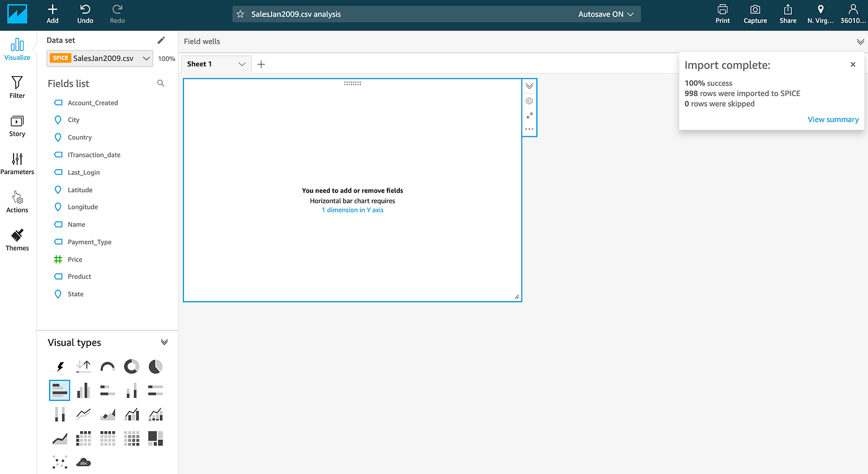The image size is (868, 474).
Task: Maximize the visual using the expand arrows
Action: pos(529,115)
